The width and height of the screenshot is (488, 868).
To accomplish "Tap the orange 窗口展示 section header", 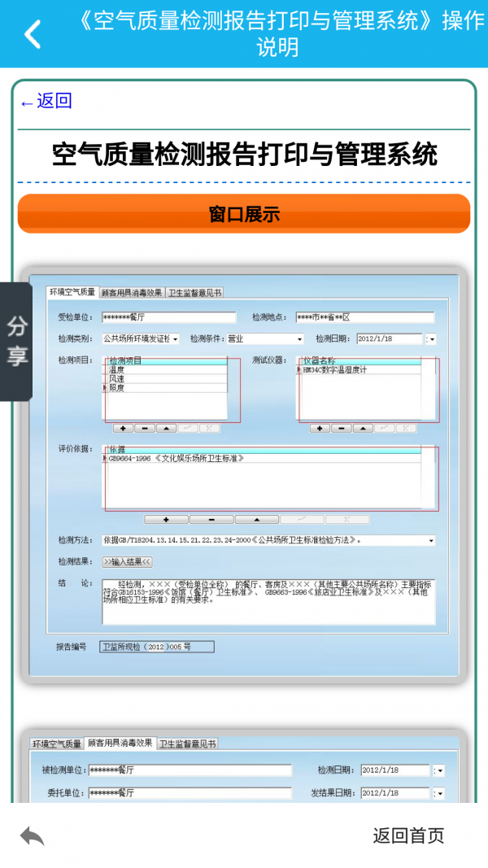I will click(x=244, y=214).
